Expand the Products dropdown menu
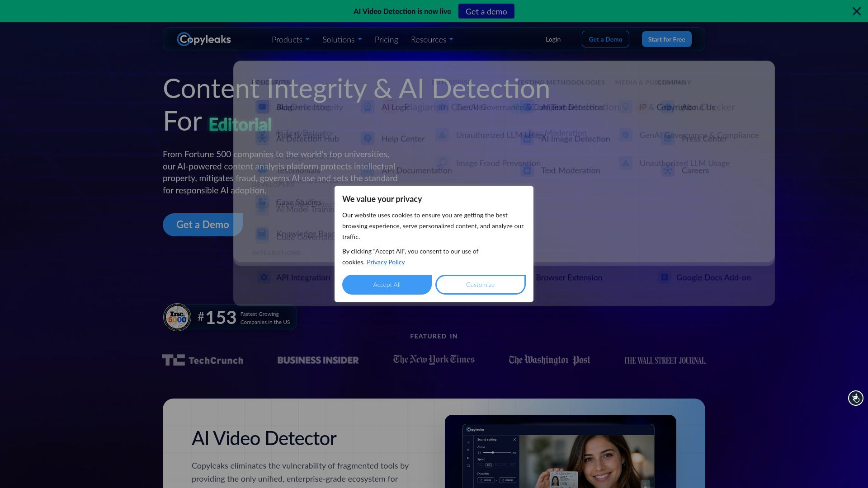Screen dimensions: 868x488 tap(291, 39)
